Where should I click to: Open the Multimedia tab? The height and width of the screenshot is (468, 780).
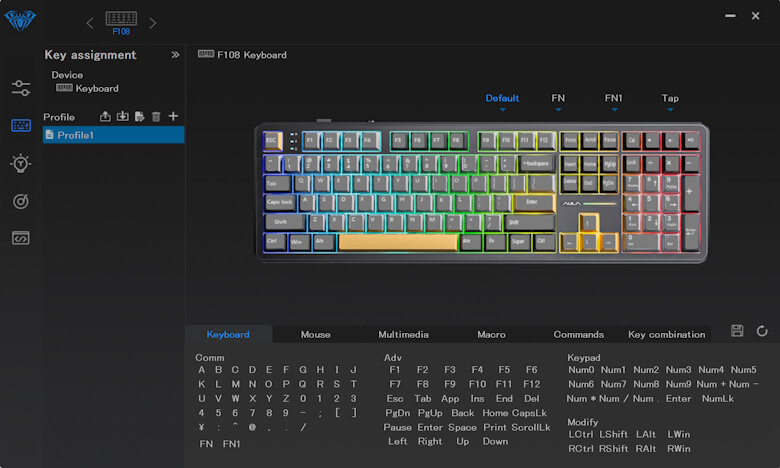[403, 334]
